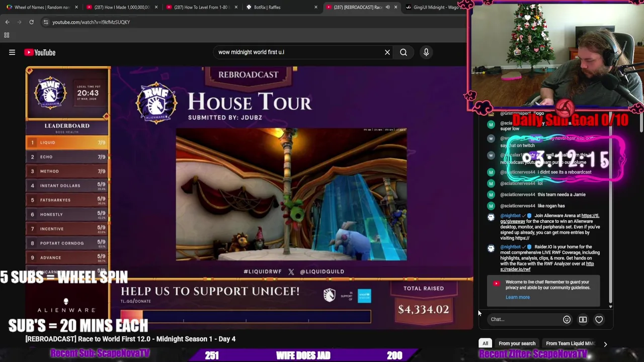Open the apps grid on bookmarks bar
644x362 pixels.
[7, 35]
